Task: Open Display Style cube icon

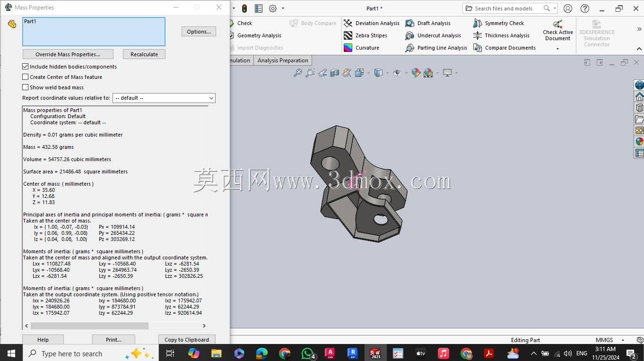Action: [x=378, y=73]
